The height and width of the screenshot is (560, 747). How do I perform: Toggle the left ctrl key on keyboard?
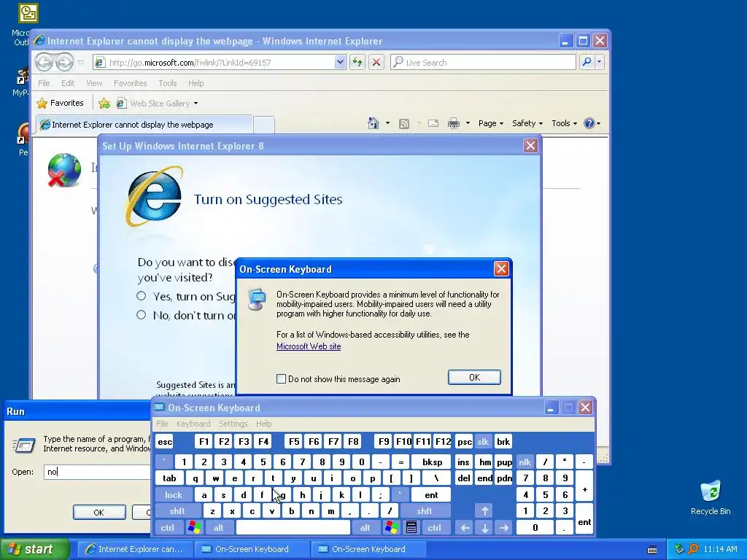[167, 528]
